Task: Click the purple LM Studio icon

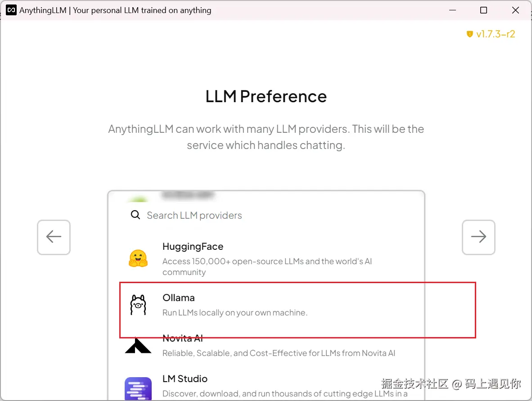Action: pyautogui.click(x=138, y=389)
